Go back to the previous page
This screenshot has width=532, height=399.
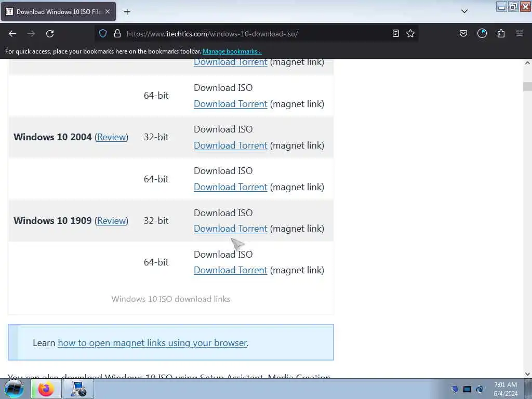[12, 34]
